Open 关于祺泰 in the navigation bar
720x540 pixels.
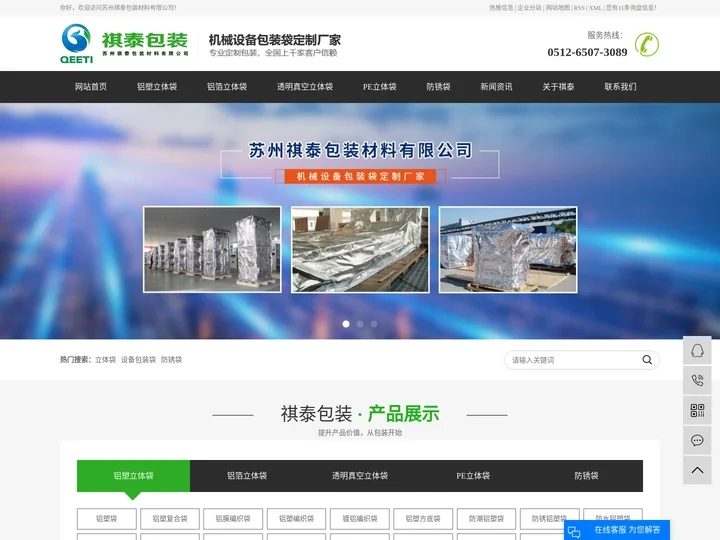point(558,87)
